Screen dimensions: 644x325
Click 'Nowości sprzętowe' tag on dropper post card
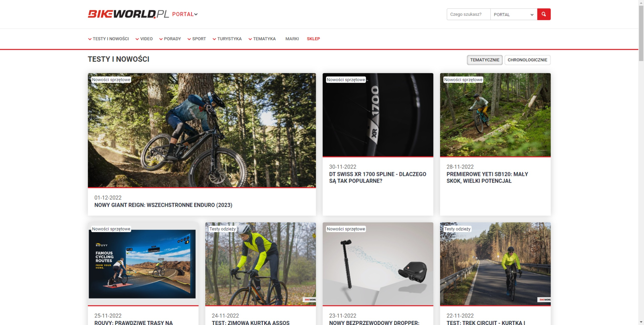(346, 229)
